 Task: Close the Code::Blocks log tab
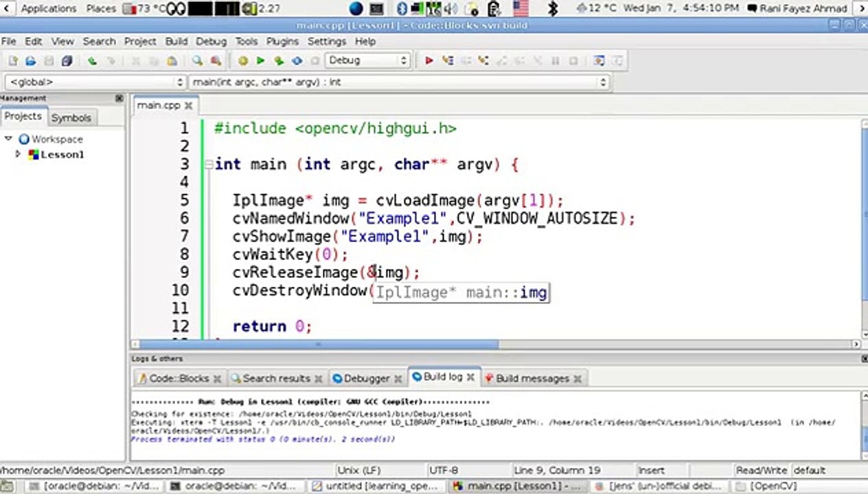217,378
